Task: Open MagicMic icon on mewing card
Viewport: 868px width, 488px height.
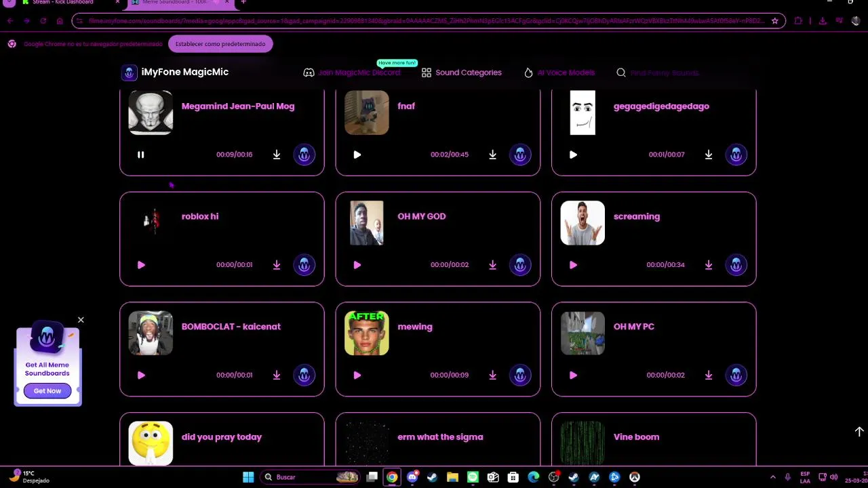Action: click(x=520, y=375)
